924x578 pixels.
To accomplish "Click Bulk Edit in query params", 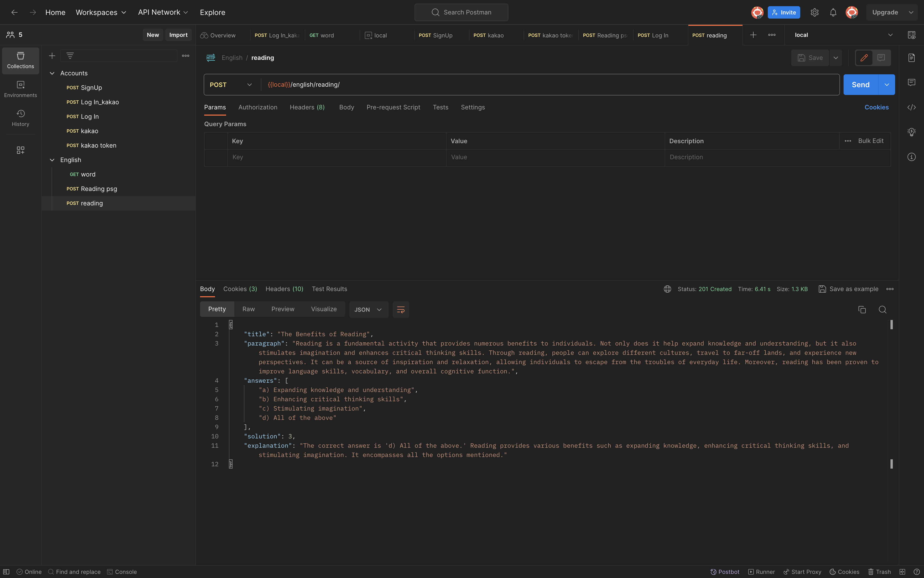I will click(x=871, y=141).
